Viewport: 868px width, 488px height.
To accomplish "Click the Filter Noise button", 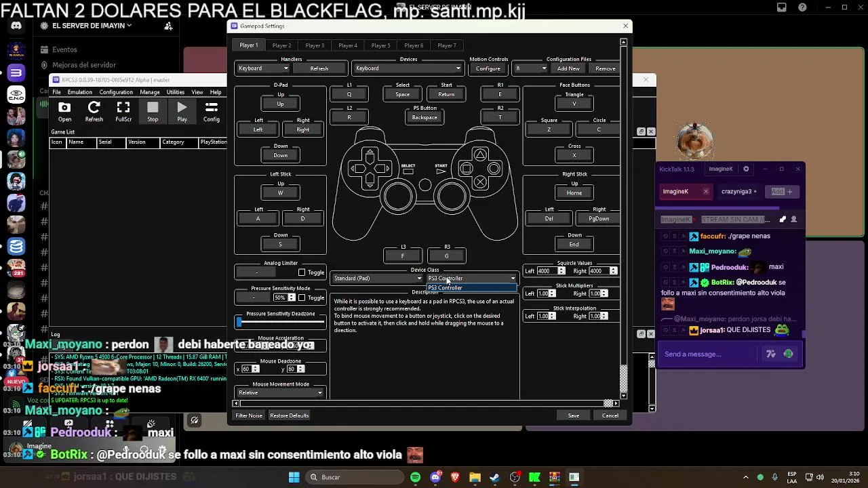I will [249, 415].
